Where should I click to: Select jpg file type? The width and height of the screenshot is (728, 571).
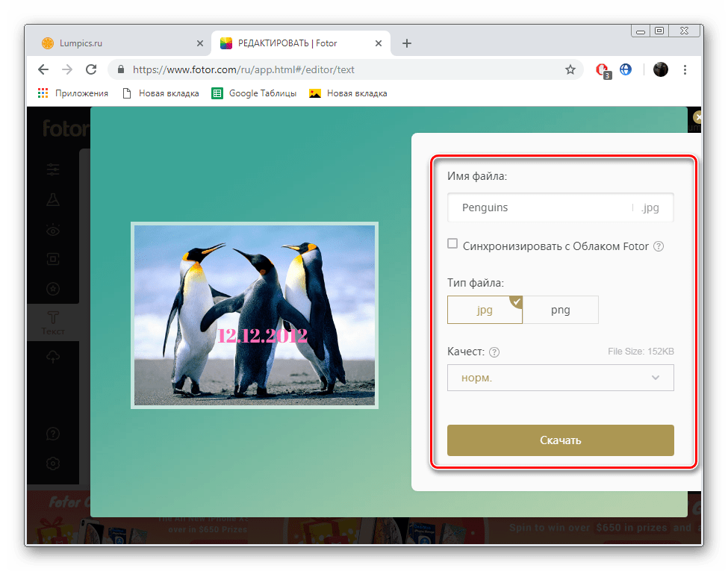tap(485, 311)
